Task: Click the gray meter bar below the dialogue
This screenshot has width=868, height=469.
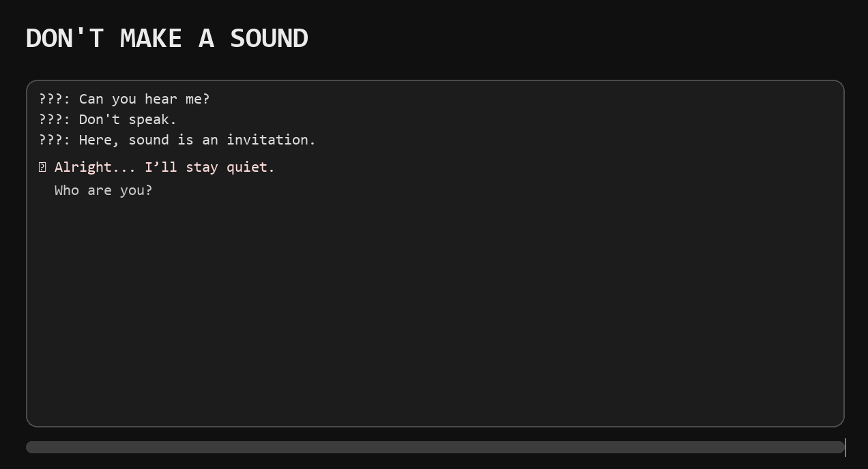Action: click(x=435, y=447)
